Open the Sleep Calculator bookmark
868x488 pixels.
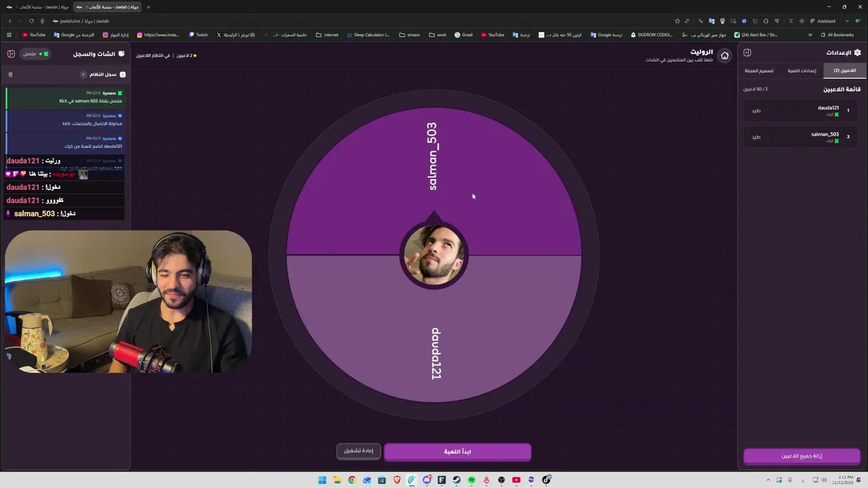tap(368, 35)
